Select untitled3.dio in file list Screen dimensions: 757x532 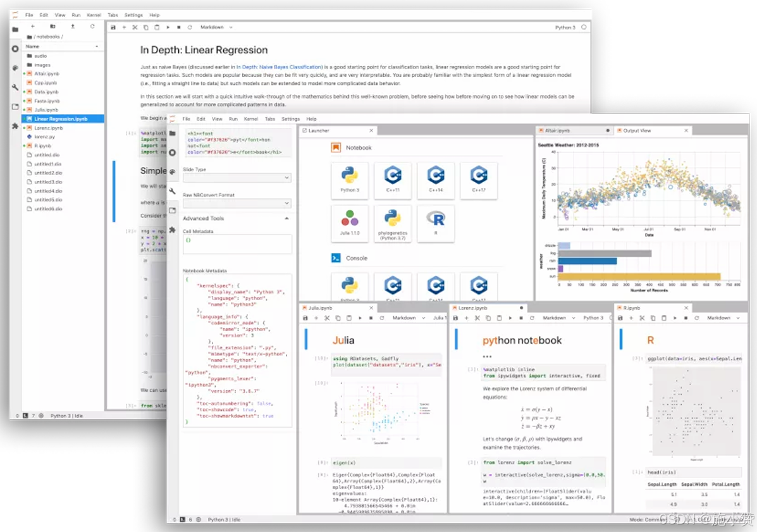tap(63, 182)
